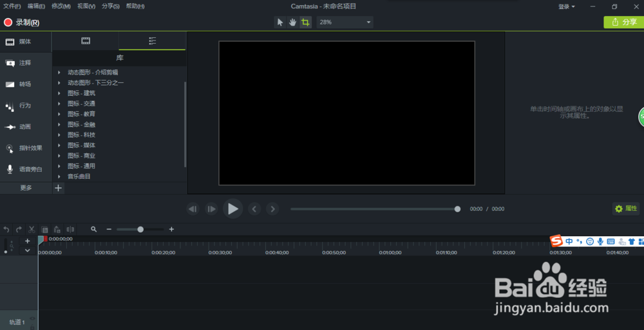The height and width of the screenshot is (330, 644).
Task: Click the Sogou input method S icon
Action: pyautogui.click(x=556, y=241)
